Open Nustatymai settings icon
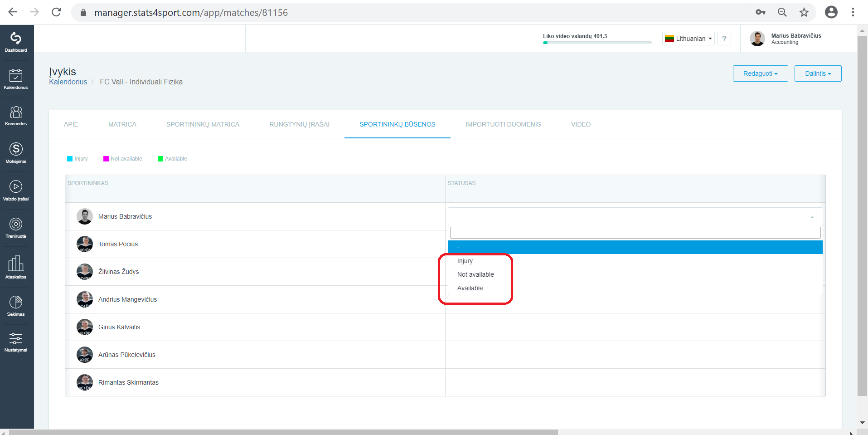Image resolution: width=868 pixels, height=435 pixels. click(16, 342)
